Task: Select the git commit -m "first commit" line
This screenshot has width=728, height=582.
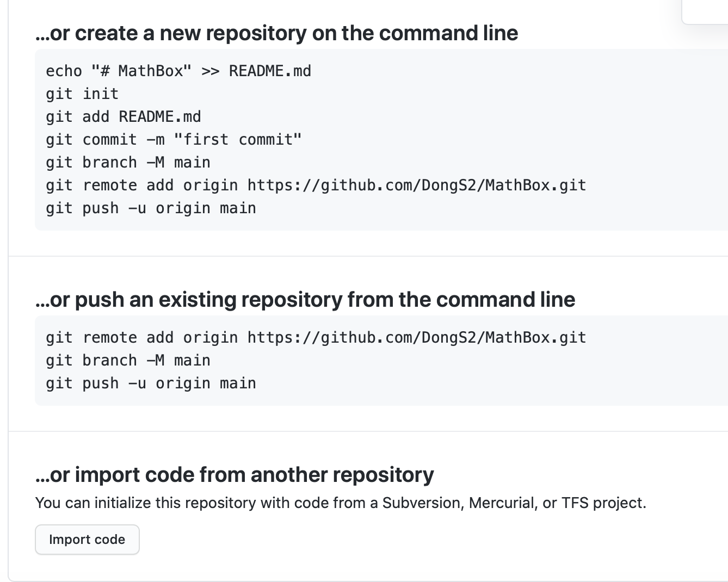Action: pos(174,140)
